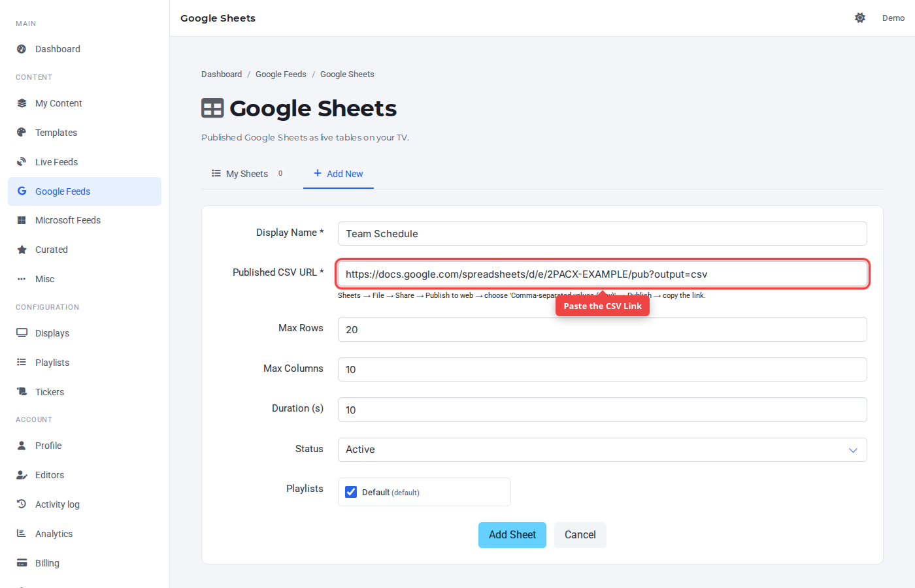Click the Cancel button
This screenshot has height=588, width=915.
(580, 535)
